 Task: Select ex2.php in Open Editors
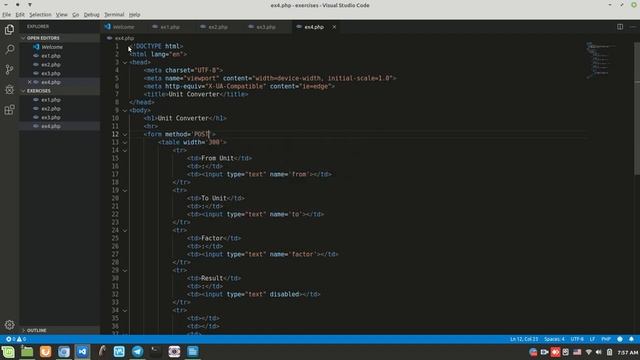59,64
